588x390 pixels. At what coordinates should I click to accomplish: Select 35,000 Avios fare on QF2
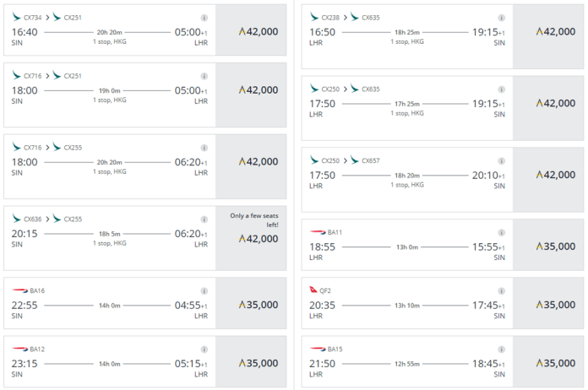[548, 303]
